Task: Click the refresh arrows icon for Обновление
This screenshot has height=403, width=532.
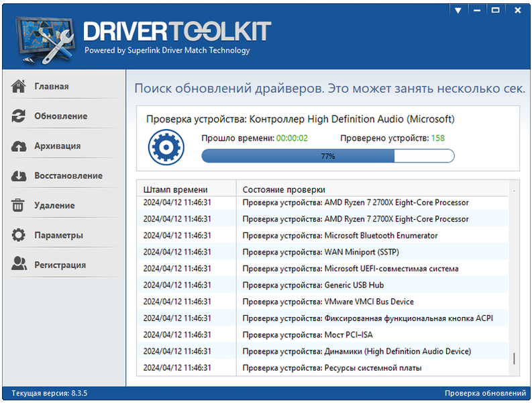Action: [18, 116]
